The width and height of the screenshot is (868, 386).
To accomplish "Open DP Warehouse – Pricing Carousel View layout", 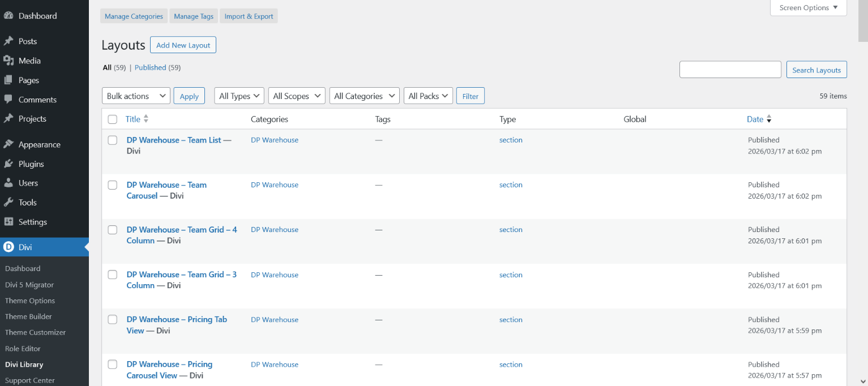I will tap(169, 370).
